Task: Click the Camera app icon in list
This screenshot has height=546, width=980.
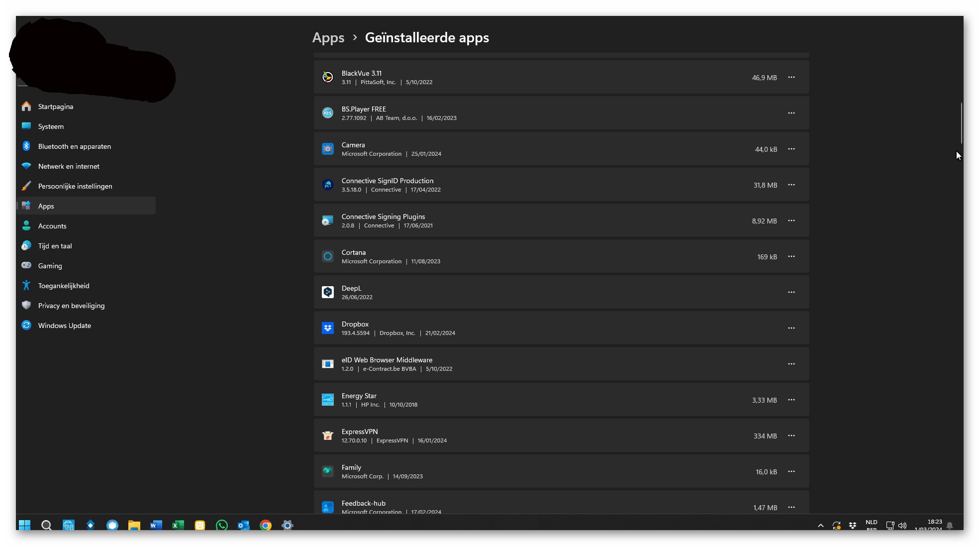Action: [327, 149]
